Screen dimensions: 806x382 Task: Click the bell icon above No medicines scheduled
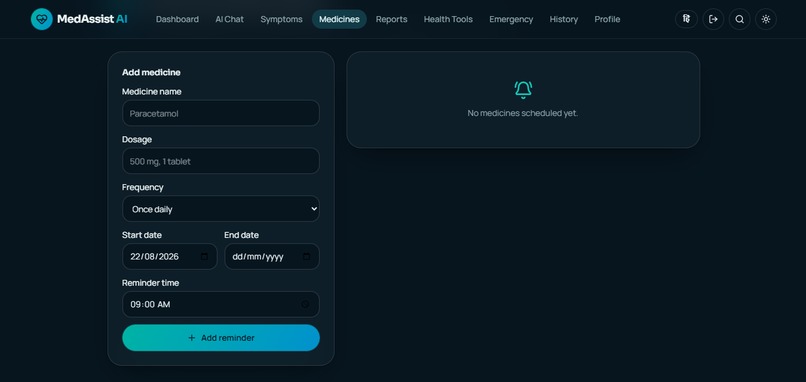[x=523, y=89]
